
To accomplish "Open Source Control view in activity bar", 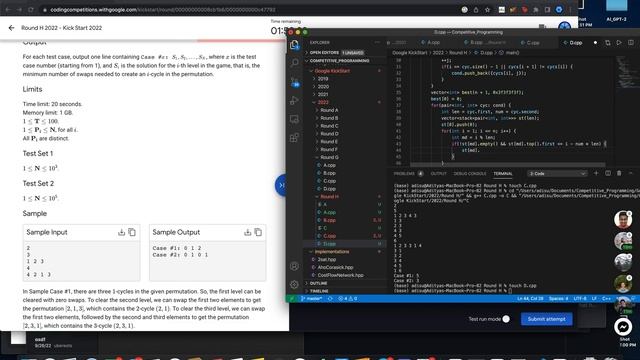I will click(294, 82).
